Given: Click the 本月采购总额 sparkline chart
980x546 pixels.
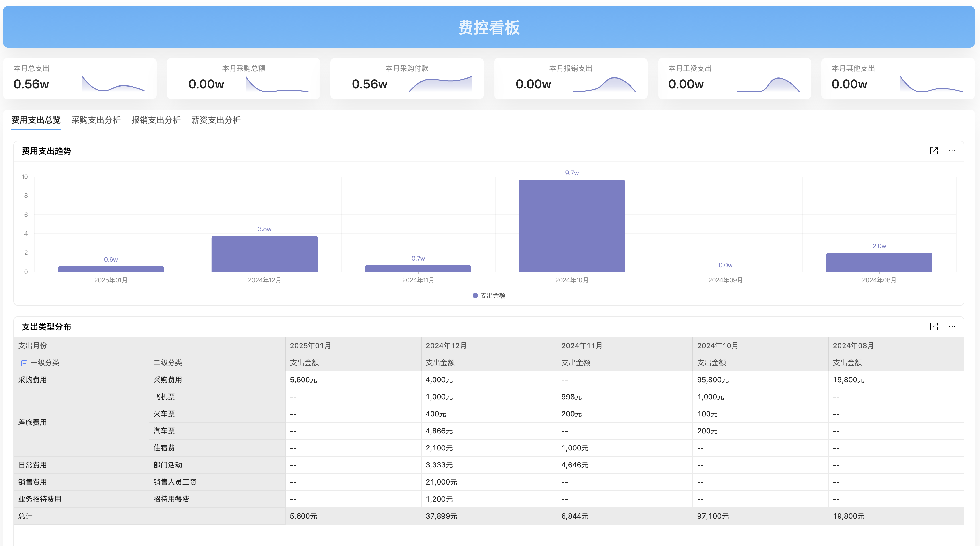Looking at the screenshot, I should pyautogui.click(x=277, y=84).
